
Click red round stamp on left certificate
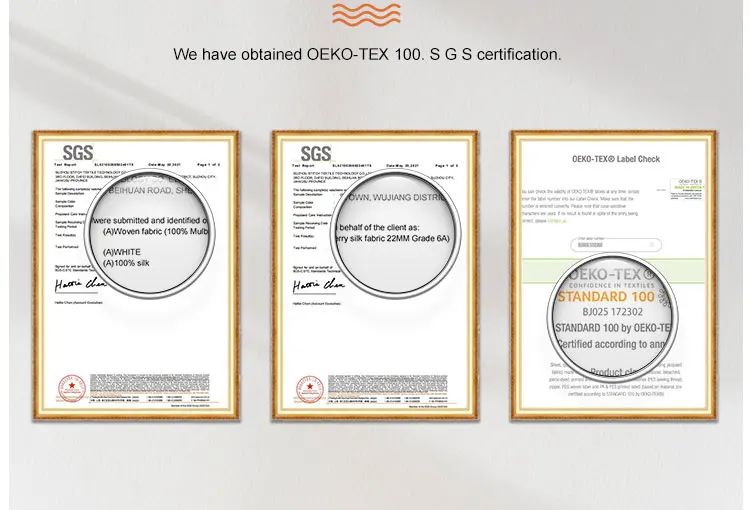coord(72,388)
